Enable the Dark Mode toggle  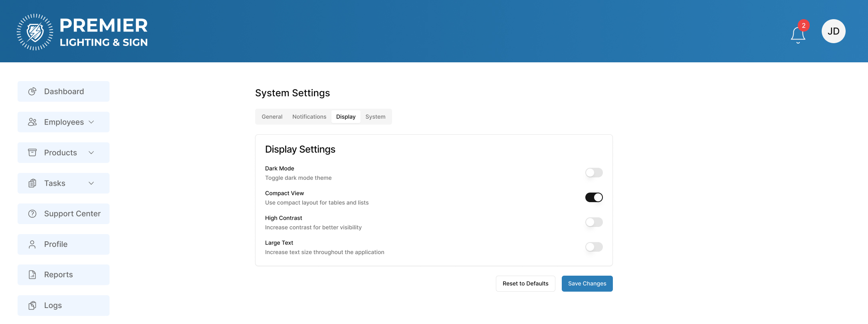(x=594, y=173)
